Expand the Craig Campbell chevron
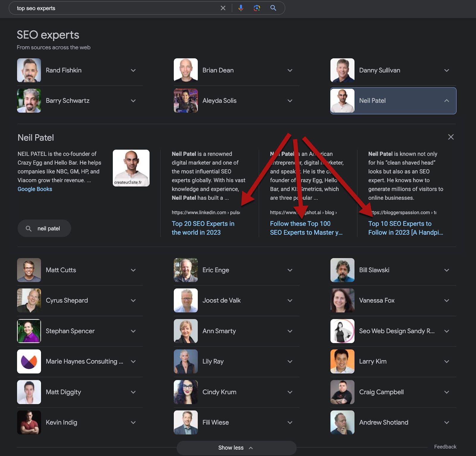The width and height of the screenshot is (476, 456). [447, 392]
